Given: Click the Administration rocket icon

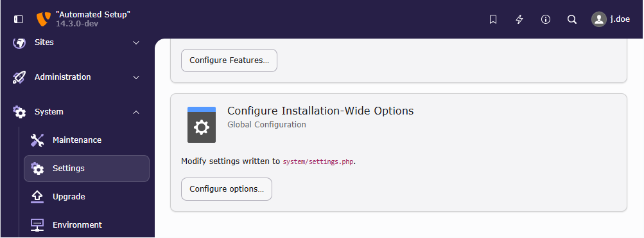Looking at the screenshot, I should 19,77.
